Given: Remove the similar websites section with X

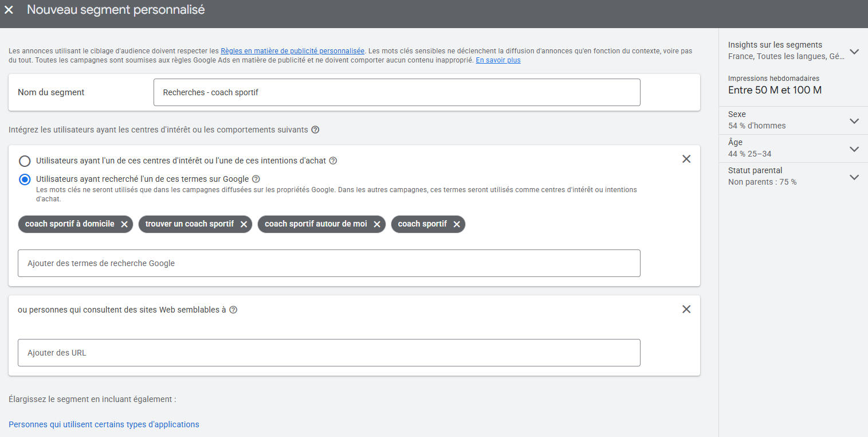Looking at the screenshot, I should pyautogui.click(x=686, y=309).
